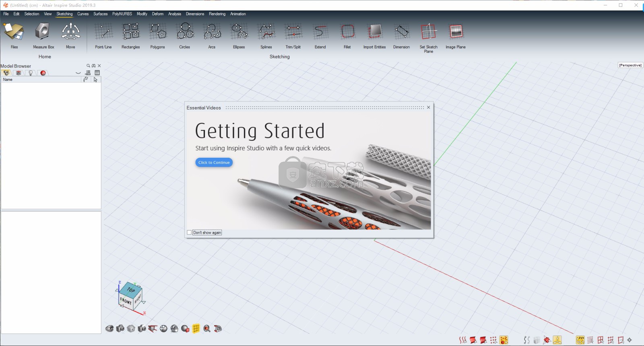Tick the Don't show again checkbox

(x=189, y=233)
